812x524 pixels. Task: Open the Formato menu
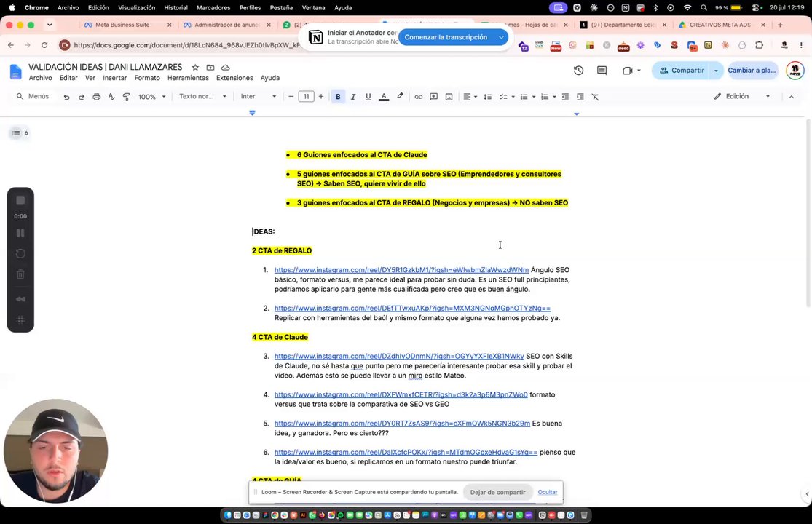(x=147, y=78)
